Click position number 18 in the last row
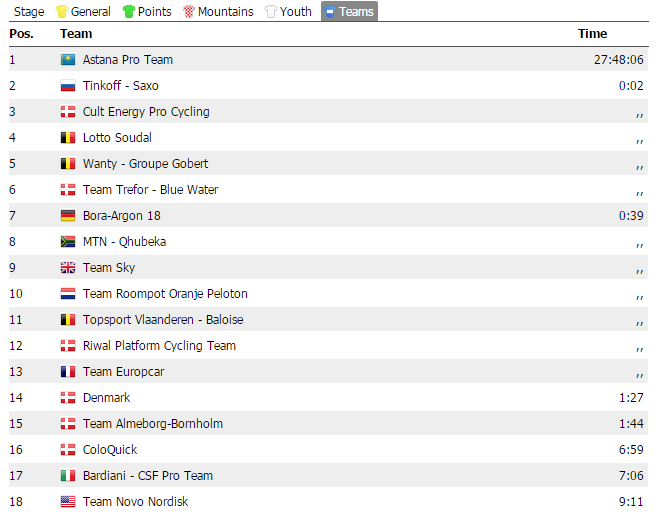664x525 pixels. (16, 502)
